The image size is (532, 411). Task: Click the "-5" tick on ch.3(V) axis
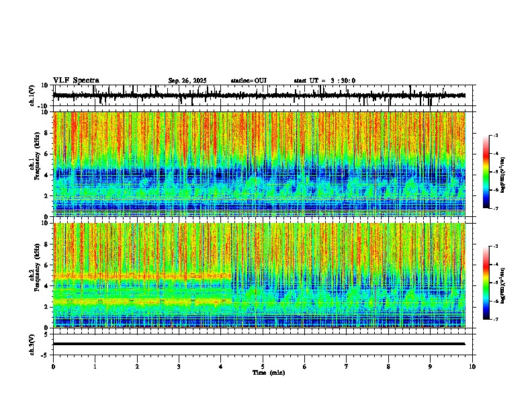pos(46,355)
